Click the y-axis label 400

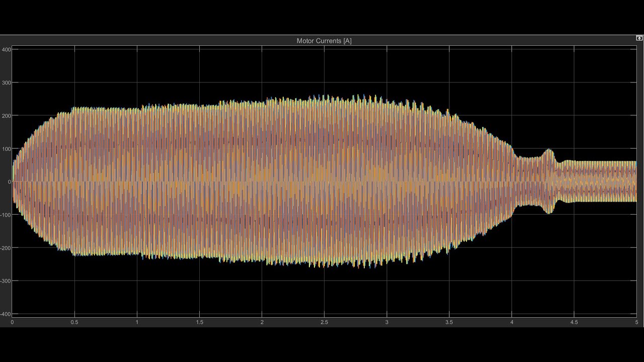7,49
